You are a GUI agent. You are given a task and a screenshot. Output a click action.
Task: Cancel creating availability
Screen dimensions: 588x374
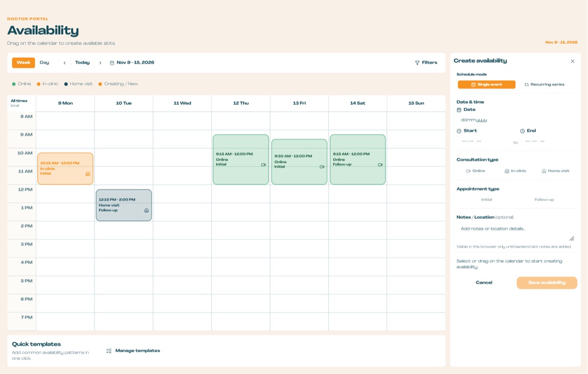pos(484,282)
